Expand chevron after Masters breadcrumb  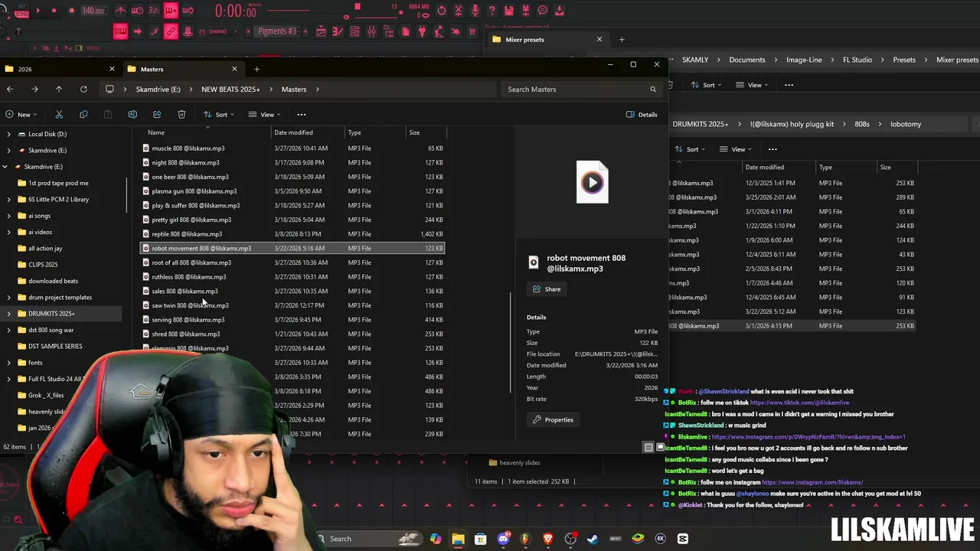click(x=317, y=90)
